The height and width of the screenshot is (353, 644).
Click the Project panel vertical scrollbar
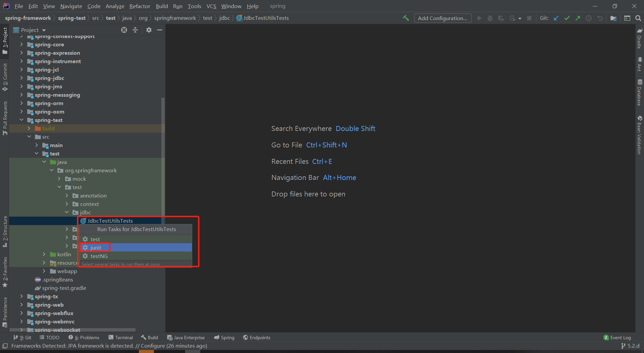click(x=163, y=161)
